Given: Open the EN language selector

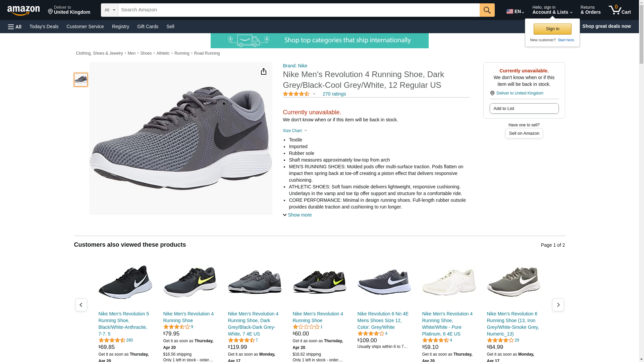Looking at the screenshot, I should [515, 11].
